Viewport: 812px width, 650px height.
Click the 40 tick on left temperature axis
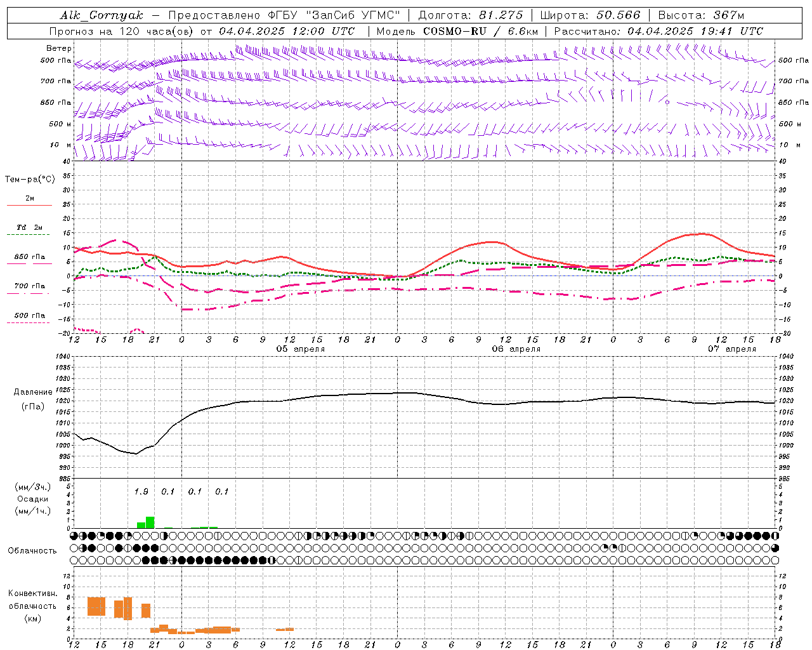68,161
